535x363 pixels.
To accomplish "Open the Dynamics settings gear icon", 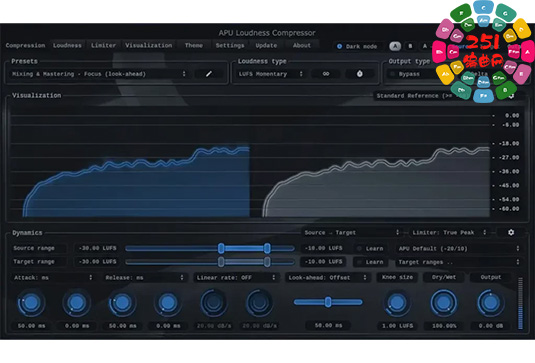I will pos(511,232).
